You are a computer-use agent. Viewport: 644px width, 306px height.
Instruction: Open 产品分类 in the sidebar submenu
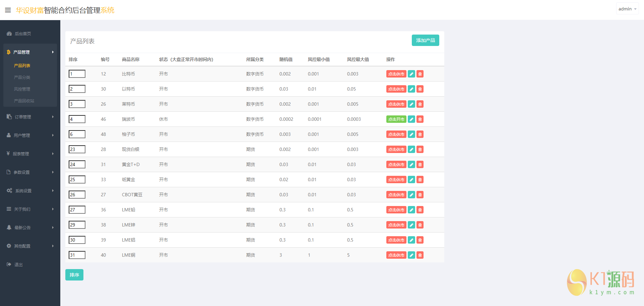click(x=22, y=77)
